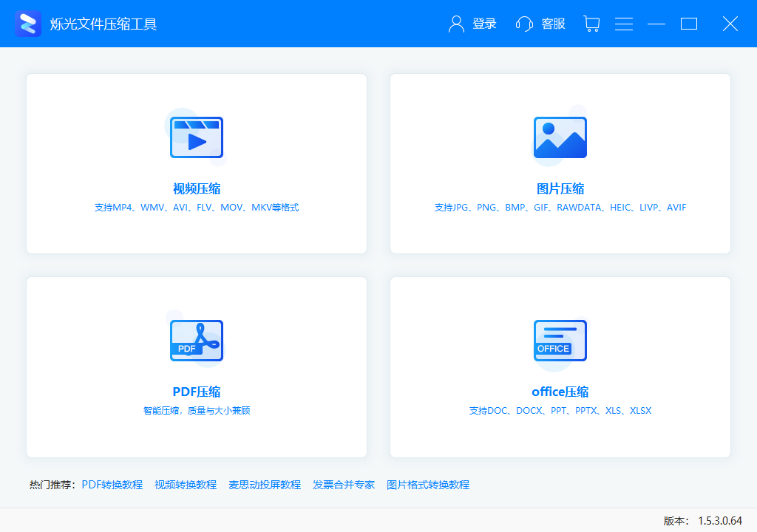Click the 烁光 app logo icon
Image resolution: width=757 pixels, height=532 pixels.
pyautogui.click(x=27, y=23)
